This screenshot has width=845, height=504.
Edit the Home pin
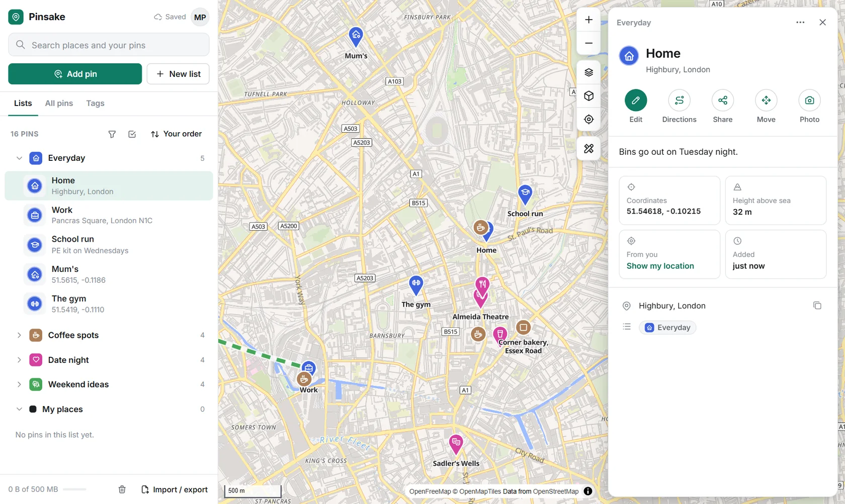[636, 106]
